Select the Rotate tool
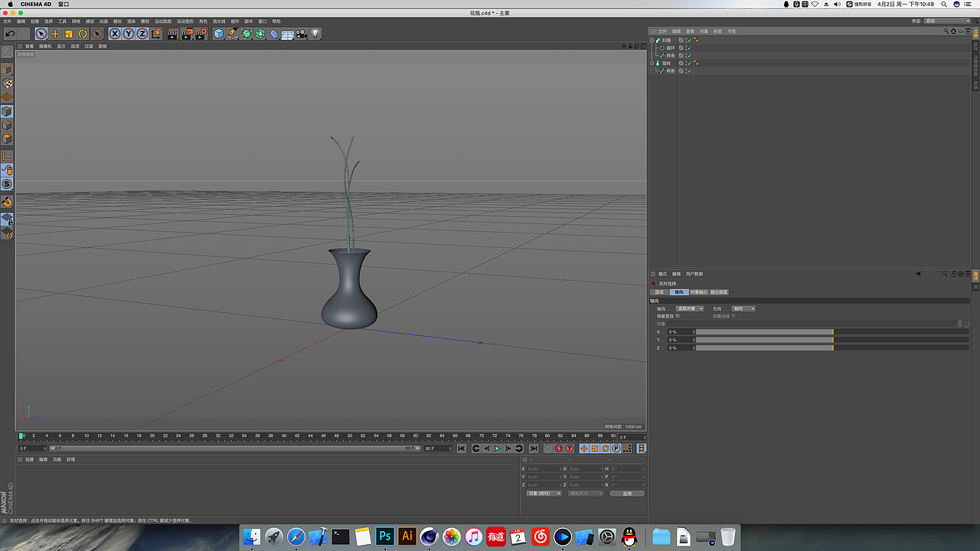980x551 pixels. click(x=83, y=34)
